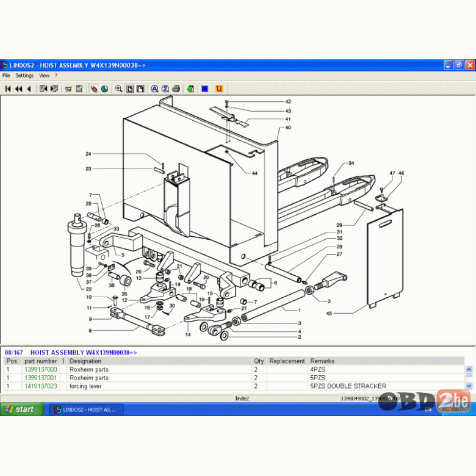Click callout number 40 in the diagram

[288, 128]
